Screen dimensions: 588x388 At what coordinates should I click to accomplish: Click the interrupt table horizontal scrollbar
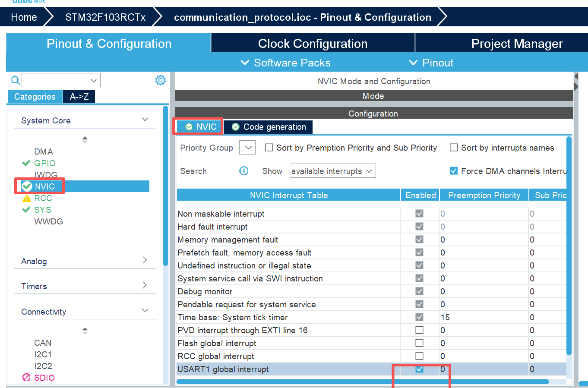[x=363, y=382]
